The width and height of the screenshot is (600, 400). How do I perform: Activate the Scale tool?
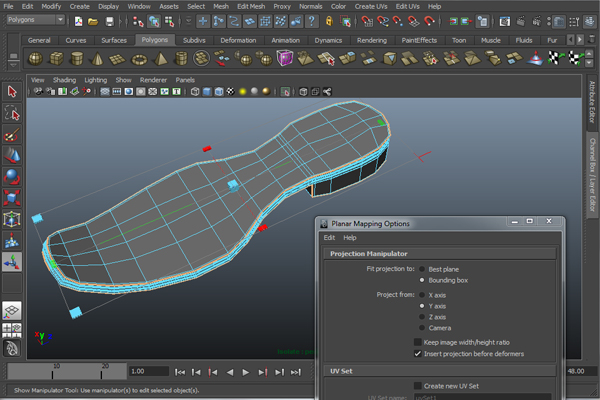pyautogui.click(x=12, y=198)
